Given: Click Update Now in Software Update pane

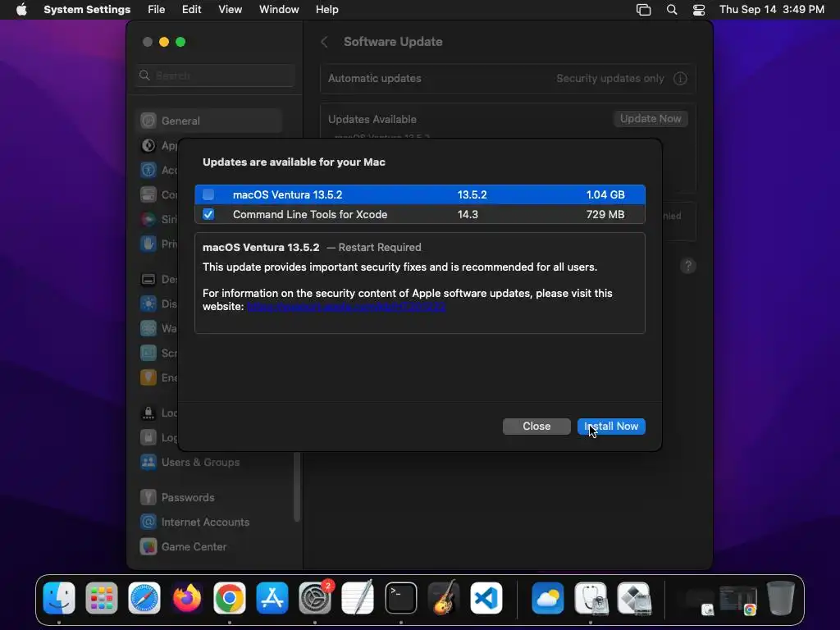Looking at the screenshot, I should 651,119.
